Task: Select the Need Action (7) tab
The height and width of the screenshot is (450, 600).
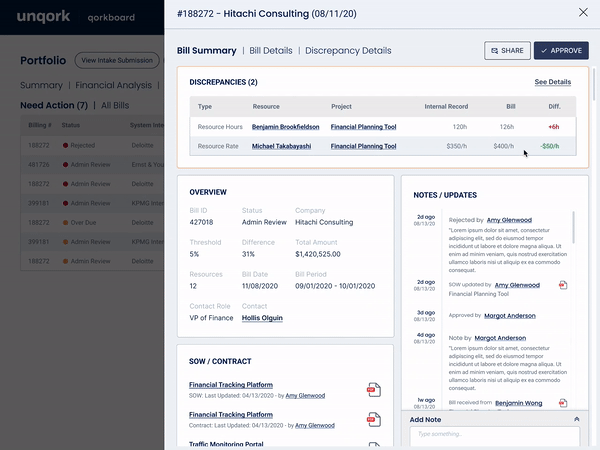Action: click(54, 105)
